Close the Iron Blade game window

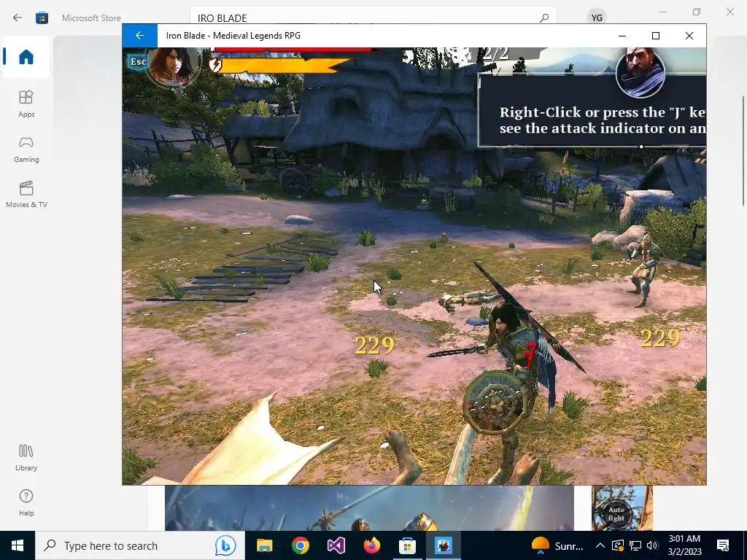point(689,36)
